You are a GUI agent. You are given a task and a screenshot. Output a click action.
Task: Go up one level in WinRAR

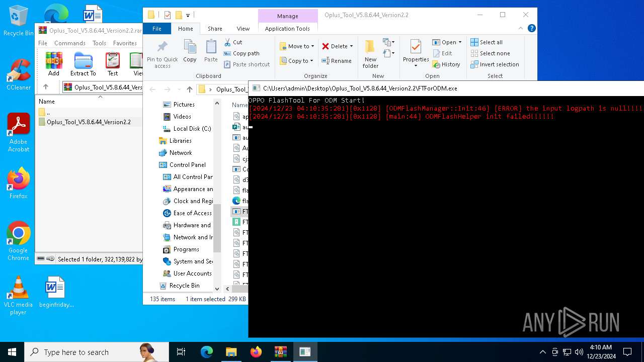[46, 87]
